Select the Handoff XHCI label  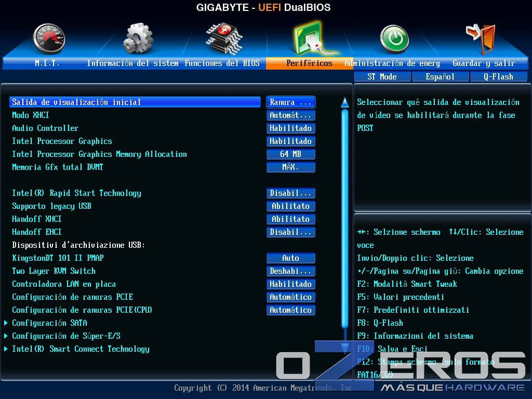coord(37,219)
